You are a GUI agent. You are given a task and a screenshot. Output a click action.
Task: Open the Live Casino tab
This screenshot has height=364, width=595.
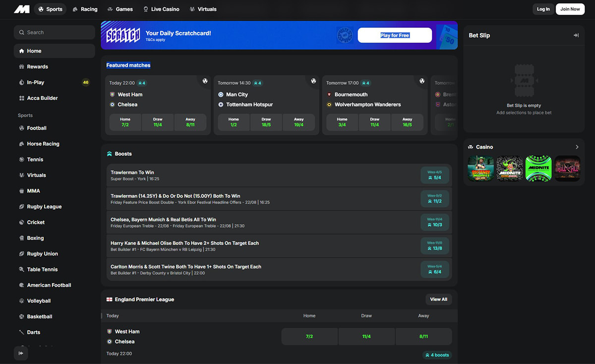161,9
